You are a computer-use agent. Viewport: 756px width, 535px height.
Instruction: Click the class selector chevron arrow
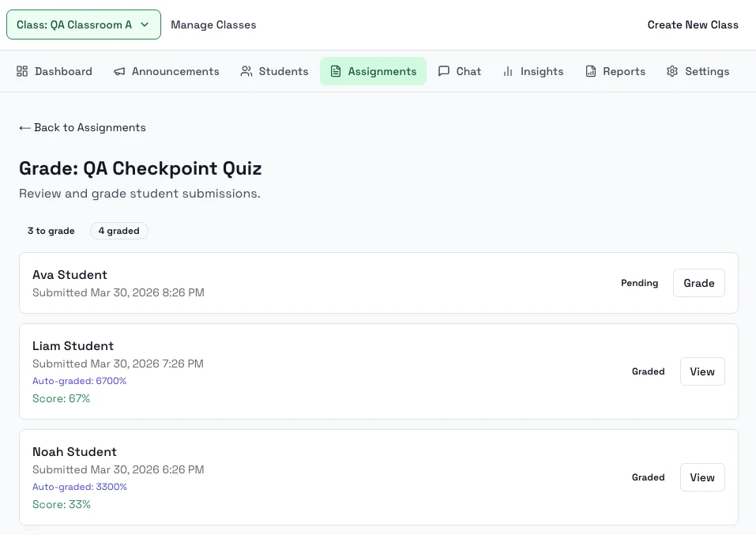coord(145,24)
